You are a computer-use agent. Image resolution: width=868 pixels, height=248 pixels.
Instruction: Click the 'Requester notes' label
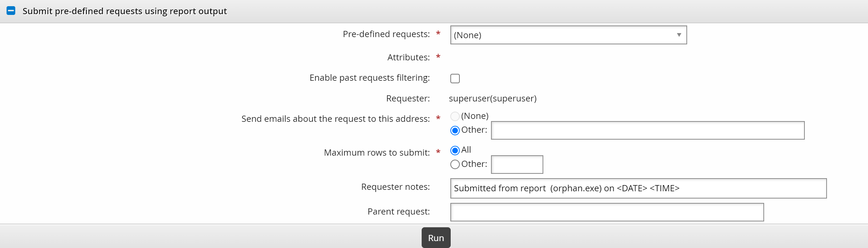click(395, 187)
